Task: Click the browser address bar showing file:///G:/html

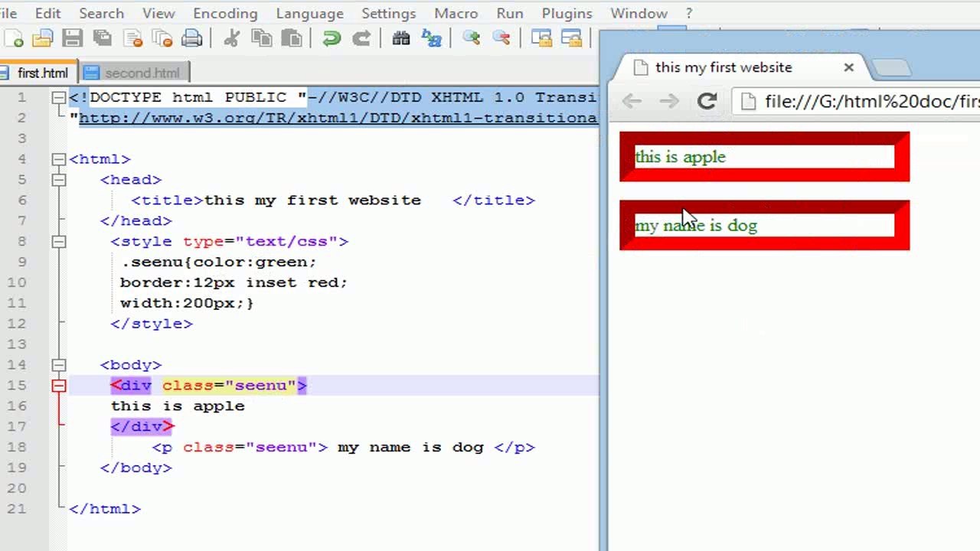Action: 856,101
